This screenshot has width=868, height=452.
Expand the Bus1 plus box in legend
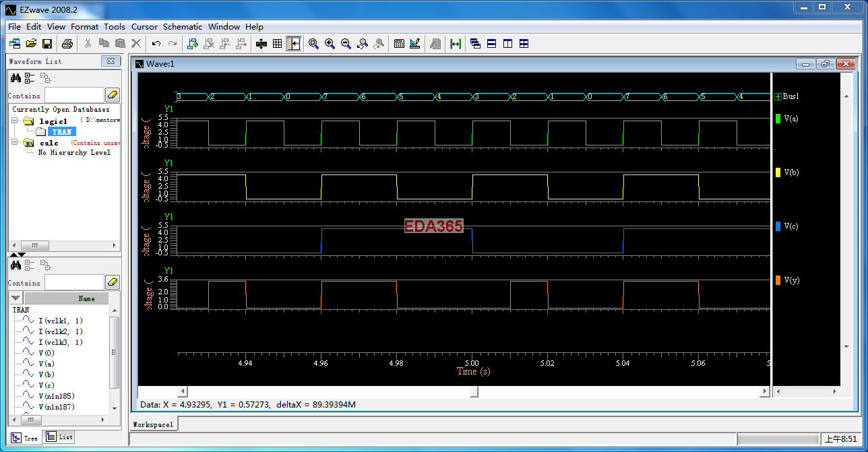point(778,96)
